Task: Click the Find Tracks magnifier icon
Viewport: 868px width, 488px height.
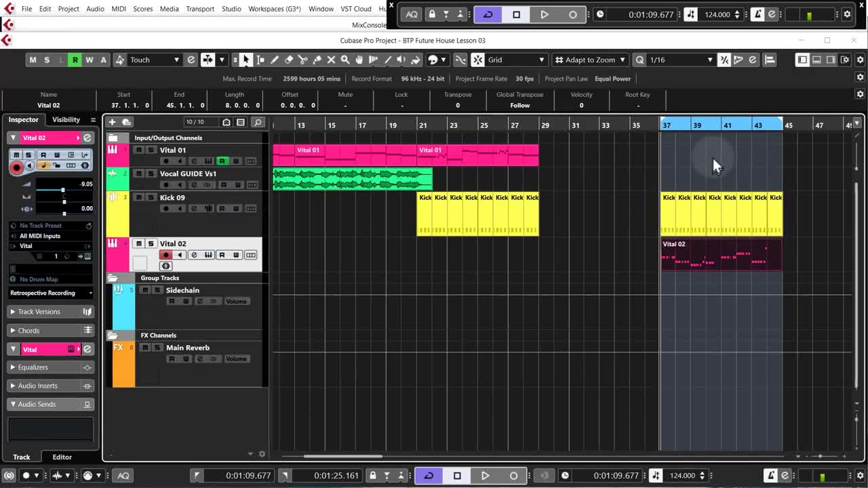Action: point(258,122)
